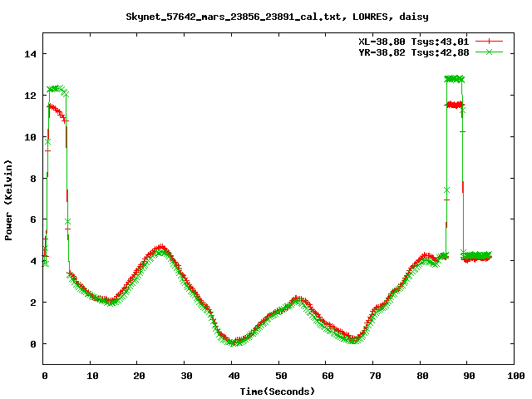The height and width of the screenshot is (399, 532).
Task: Click the Power (Kelvin) y-axis label
Action: point(8,200)
